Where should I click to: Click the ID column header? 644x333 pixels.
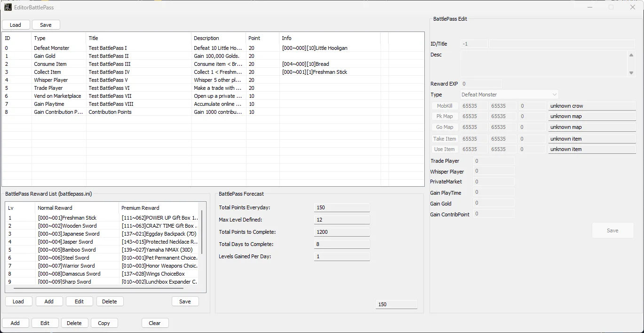pyautogui.click(x=17, y=38)
